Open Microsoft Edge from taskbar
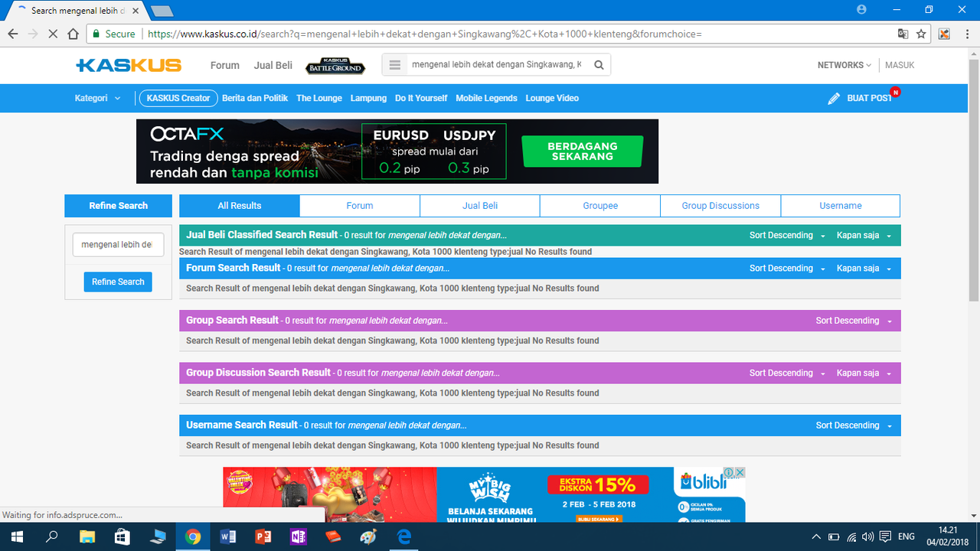The height and width of the screenshot is (551, 980). tap(404, 536)
